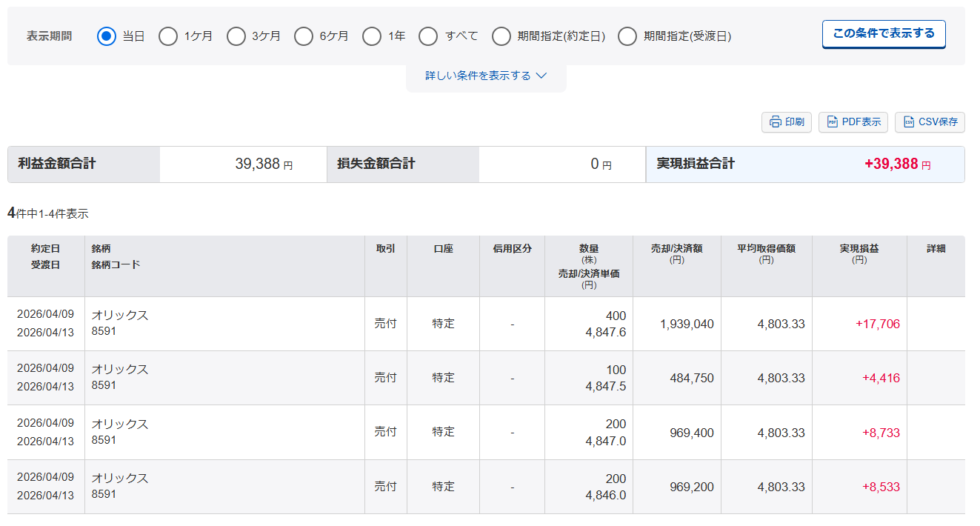Click the chevron beside 詳しい条件を表示する
Screen dimensions: 980x526
[541, 76]
